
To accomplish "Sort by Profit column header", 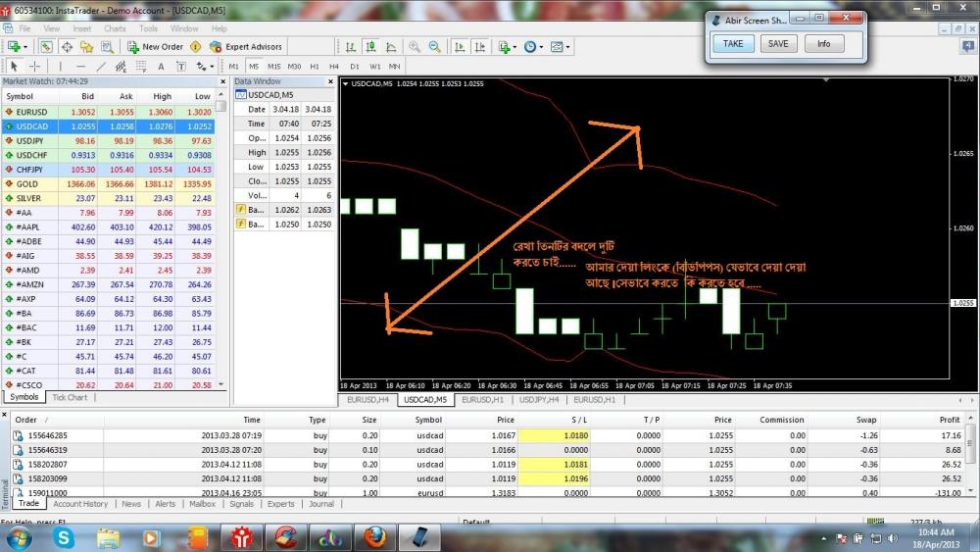I will [949, 420].
